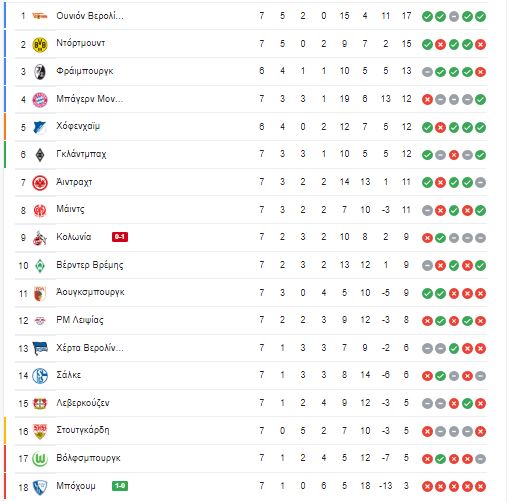Click the Borussia Dortmund BVB crest
507x502 pixels.
[40, 44]
